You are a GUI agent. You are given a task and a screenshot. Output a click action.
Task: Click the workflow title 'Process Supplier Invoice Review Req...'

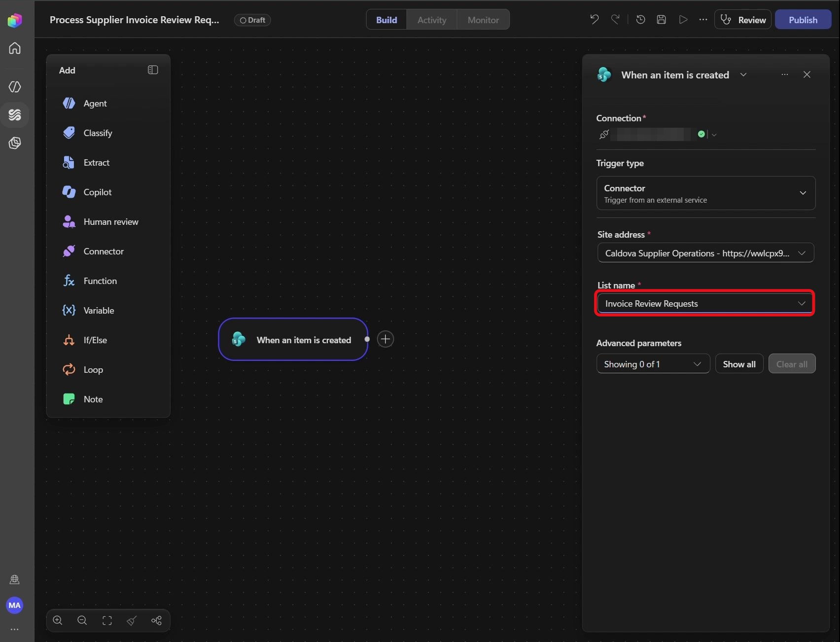135,20
